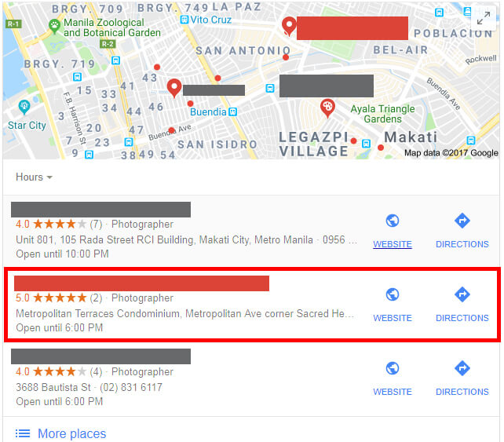Click globe icon for Bautista St listing
Viewport: 504px width, 442px height.
393,368
